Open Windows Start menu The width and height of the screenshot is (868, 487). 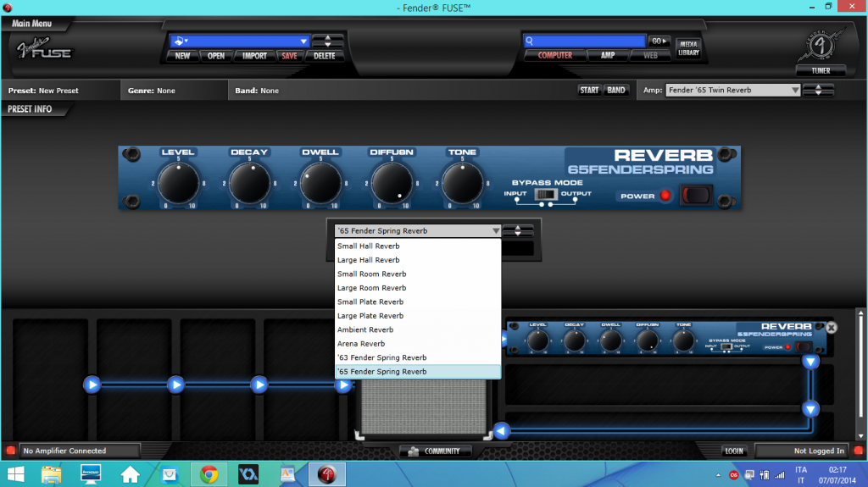click(15, 474)
